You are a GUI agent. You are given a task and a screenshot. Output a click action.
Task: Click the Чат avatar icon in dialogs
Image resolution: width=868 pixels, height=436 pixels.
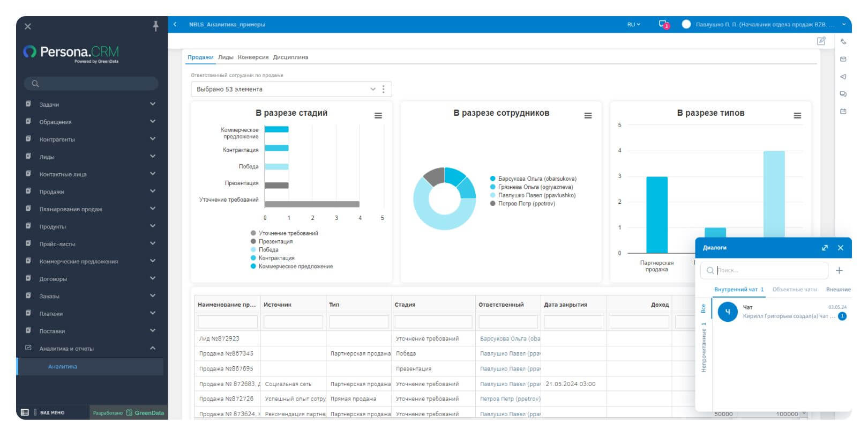728,312
